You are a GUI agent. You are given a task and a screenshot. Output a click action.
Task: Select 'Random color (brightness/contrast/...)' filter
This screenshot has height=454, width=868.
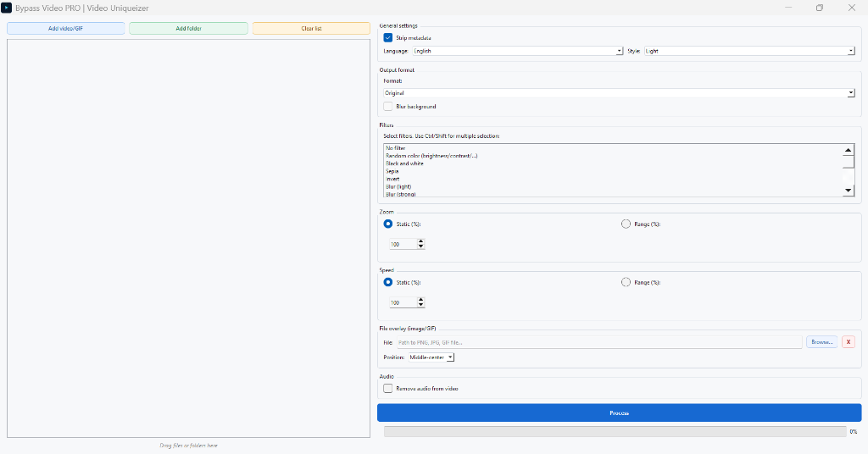613,156
